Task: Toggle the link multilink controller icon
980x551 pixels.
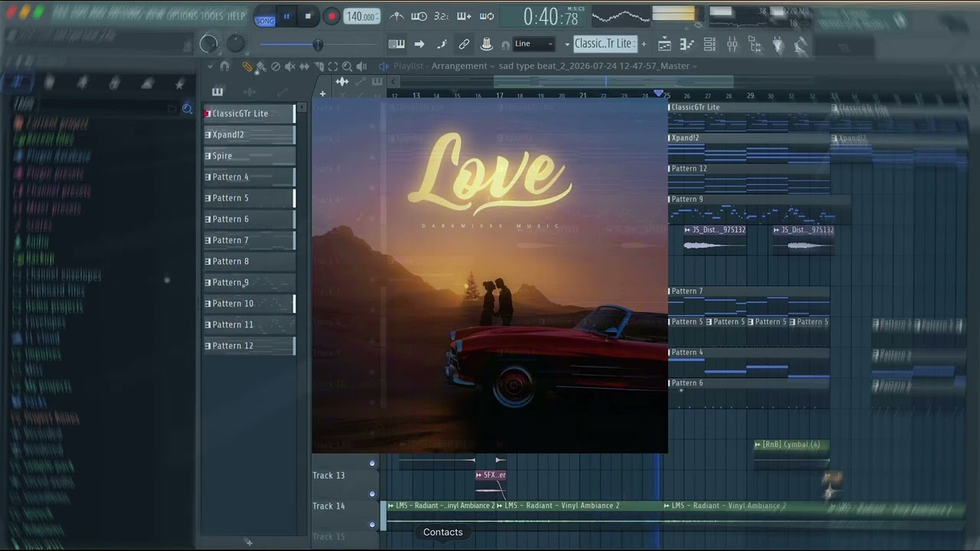Action: coord(464,44)
